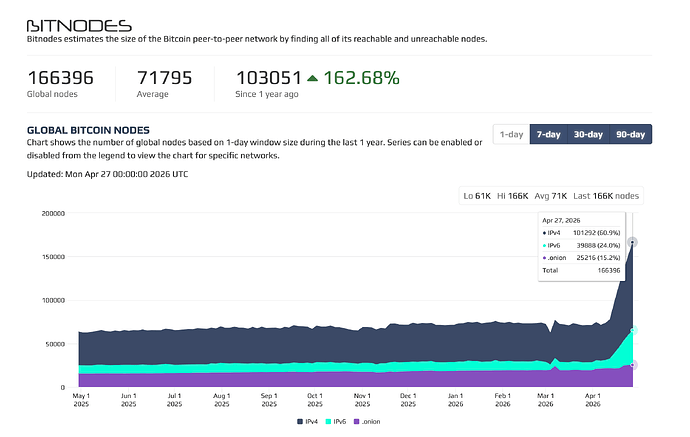Click the .onion 25216 tooltip row
This screenshot has width=690, height=437.
click(x=581, y=258)
